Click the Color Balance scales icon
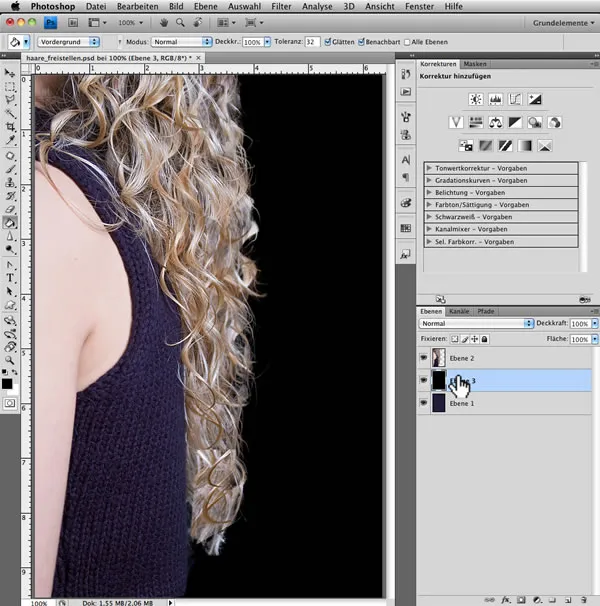The image size is (600, 606). click(494, 122)
